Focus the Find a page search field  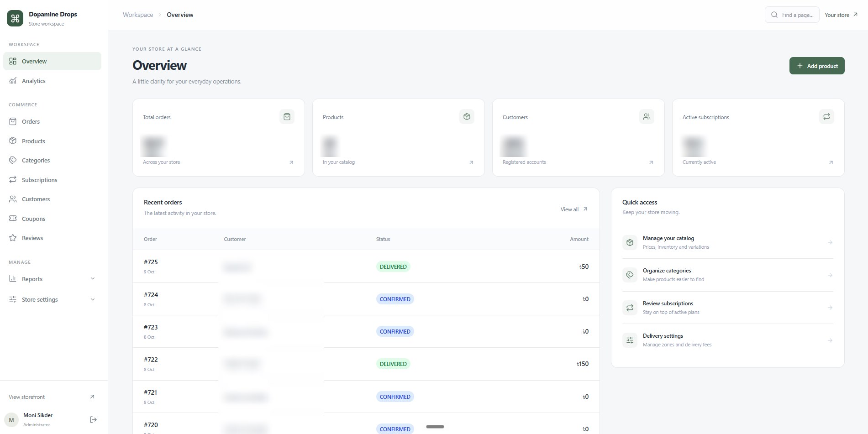point(792,15)
